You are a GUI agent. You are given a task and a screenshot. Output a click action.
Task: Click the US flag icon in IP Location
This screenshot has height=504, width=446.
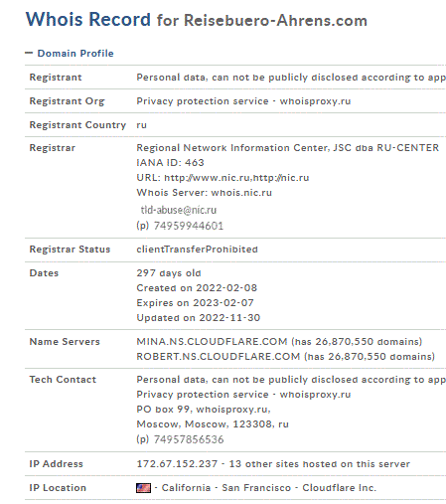click(x=143, y=488)
